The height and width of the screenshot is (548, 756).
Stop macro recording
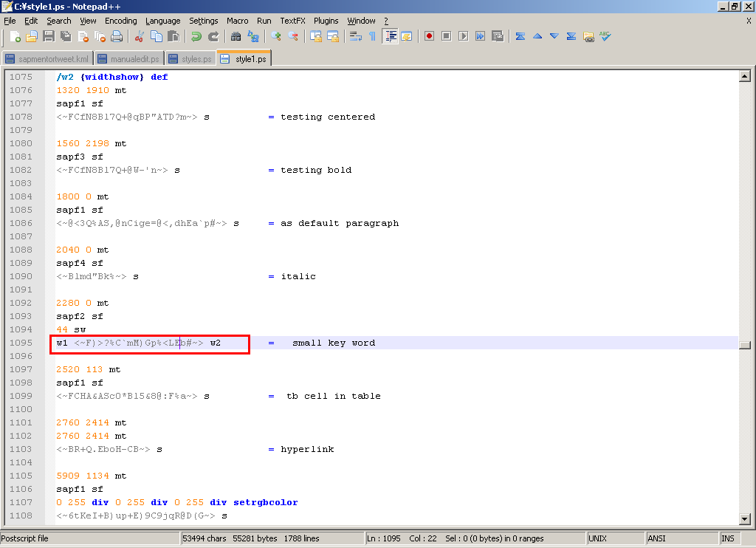point(446,35)
